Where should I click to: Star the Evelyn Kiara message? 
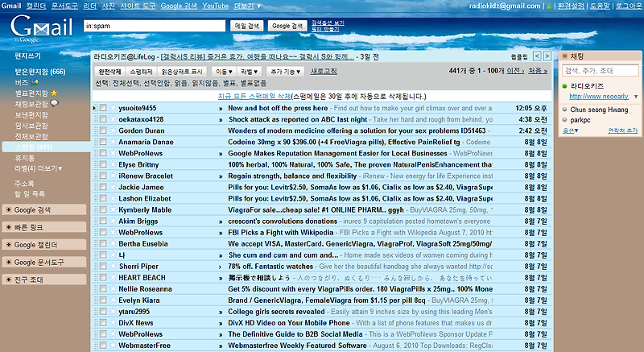click(x=113, y=300)
